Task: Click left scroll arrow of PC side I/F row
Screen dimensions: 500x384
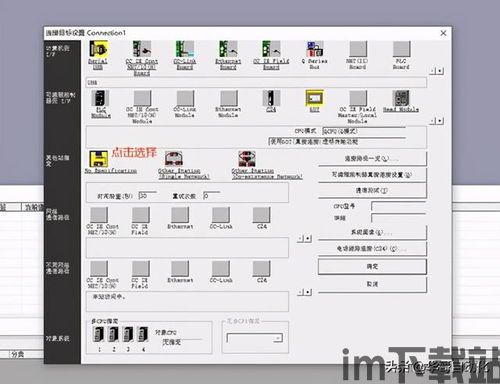Action: pyautogui.click(x=433, y=71)
